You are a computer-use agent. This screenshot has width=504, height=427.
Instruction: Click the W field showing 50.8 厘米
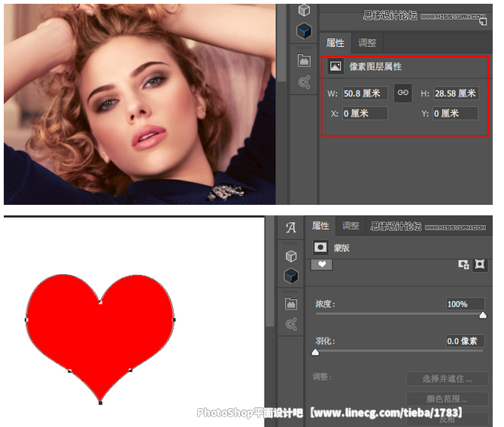[365, 93]
